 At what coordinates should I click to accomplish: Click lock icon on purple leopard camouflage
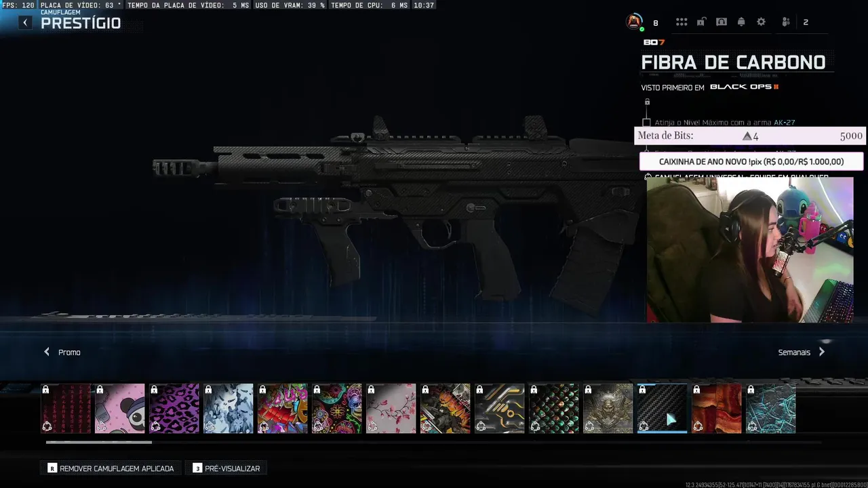coord(154,390)
